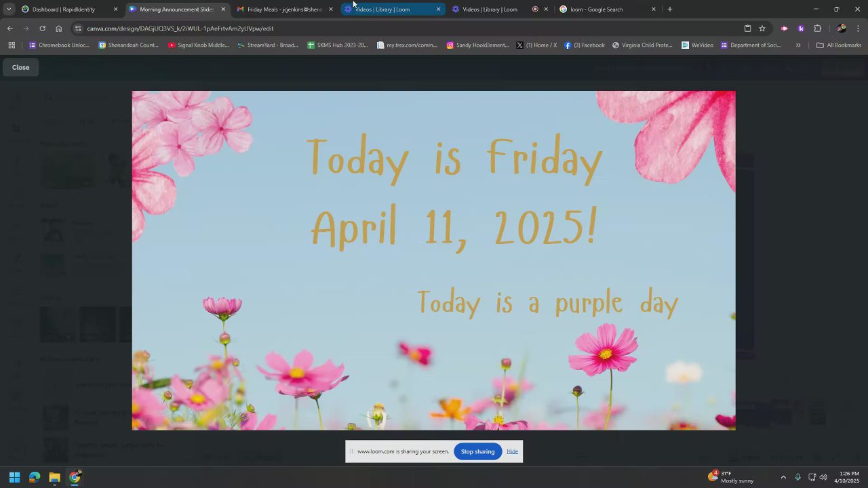Click the microphone tray icon
Image resolution: width=868 pixels, height=488 pixels.
click(797, 477)
